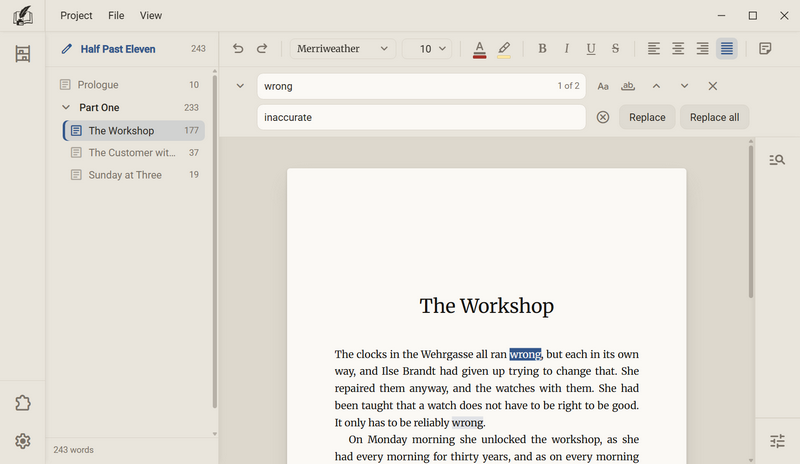Toggle bold formatting
The image size is (800, 464).
click(x=542, y=48)
